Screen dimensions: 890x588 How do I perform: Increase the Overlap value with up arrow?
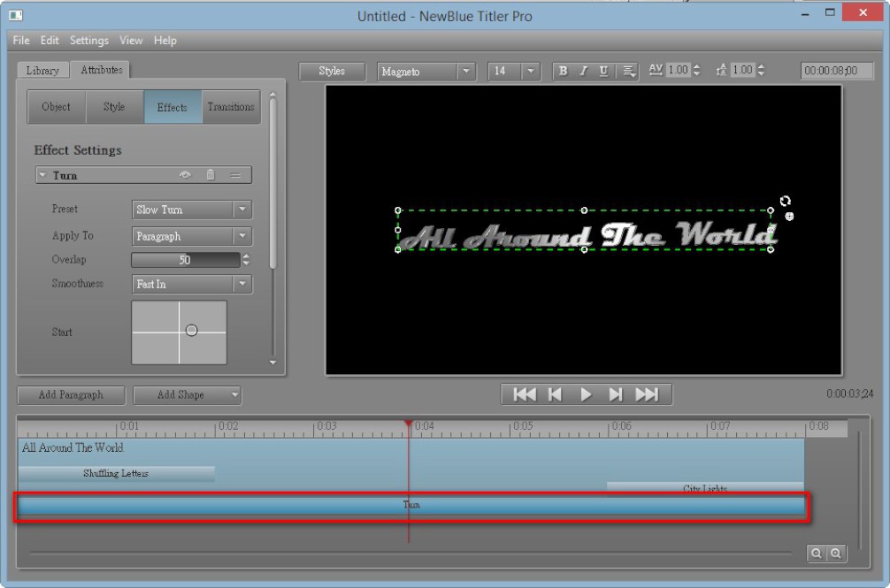click(x=246, y=256)
